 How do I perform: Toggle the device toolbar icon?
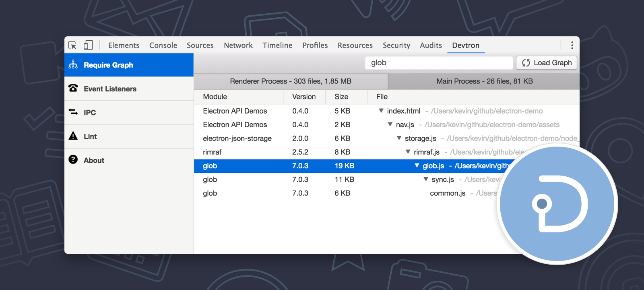coord(88,45)
